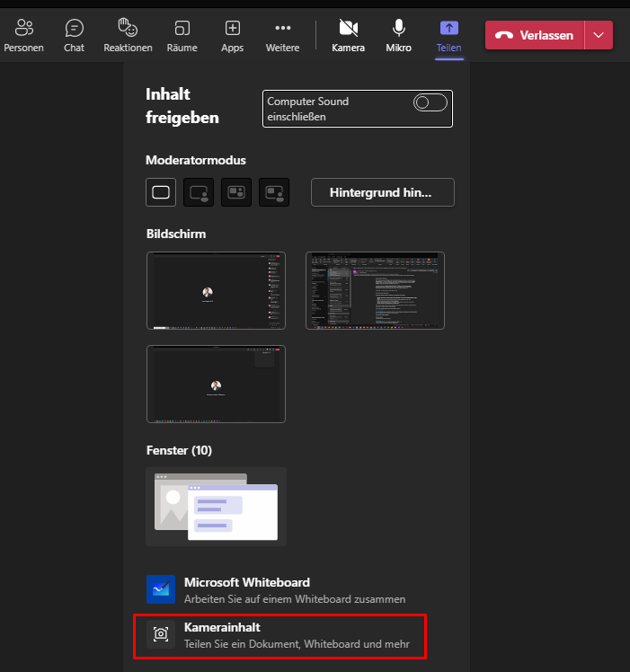Open the Fenster (10) window picker
Image resolution: width=630 pixels, height=672 pixels.
[x=216, y=506]
